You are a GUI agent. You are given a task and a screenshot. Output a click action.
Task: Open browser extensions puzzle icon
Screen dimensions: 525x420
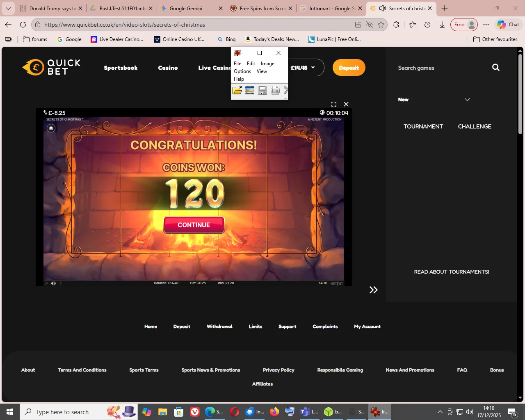(396, 25)
